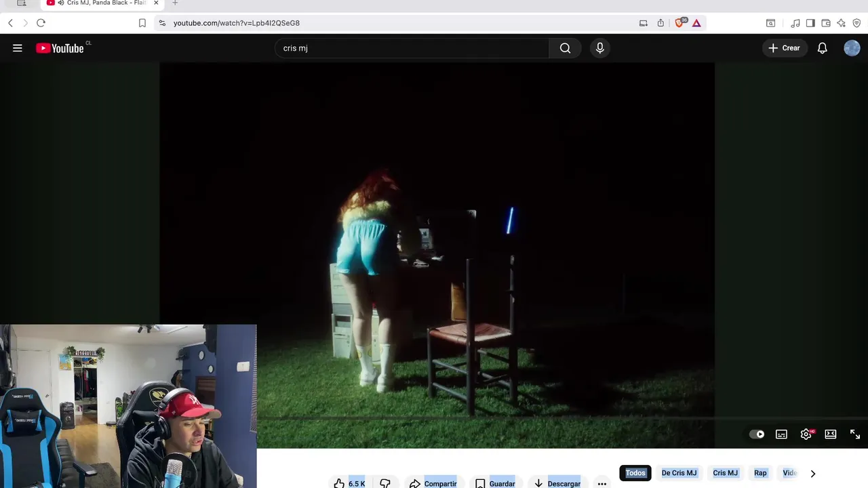
Task: Click the Guardar save button
Action: (495, 483)
